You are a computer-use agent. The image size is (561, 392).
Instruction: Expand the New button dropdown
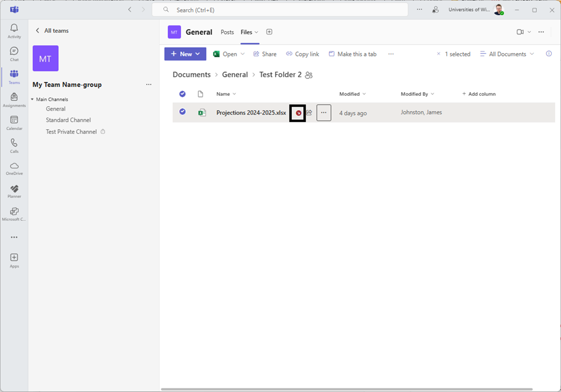click(197, 54)
